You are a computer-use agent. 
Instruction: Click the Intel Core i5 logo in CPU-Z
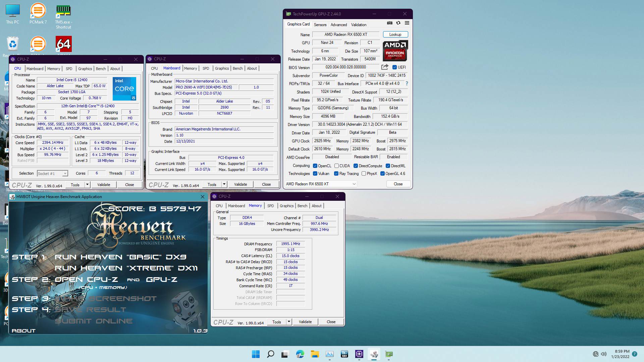click(x=124, y=89)
